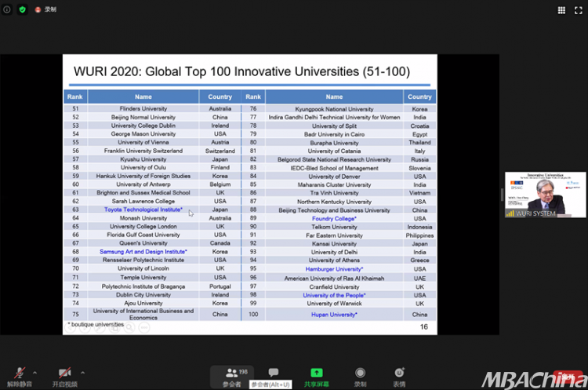Click 'Flinders University' in row 51
The image size is (588, 390).
[143, 108]
